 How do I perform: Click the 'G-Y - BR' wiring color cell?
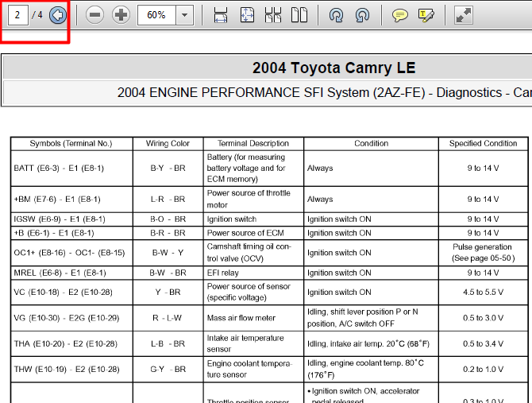click(168, 370)
